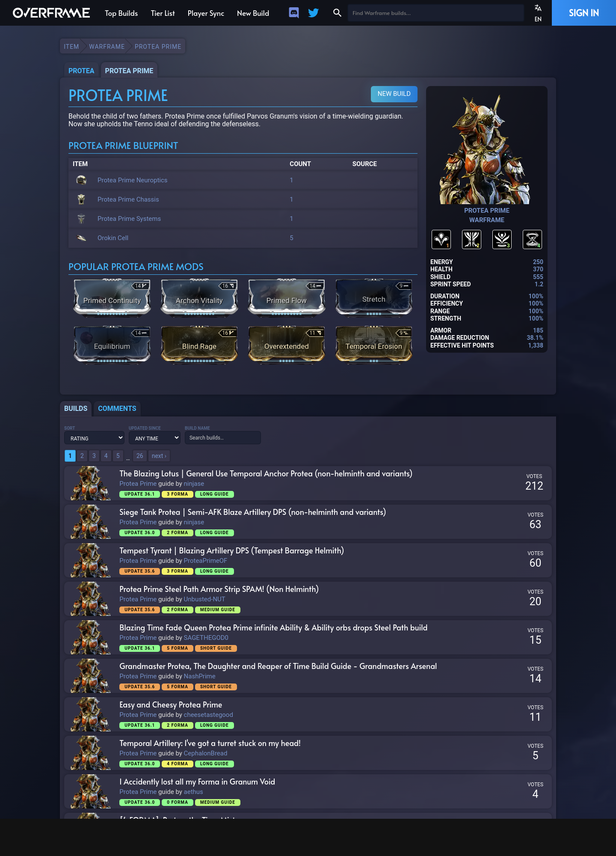The height and width of the screenshot is (856, 616).
Task: Open the Overextended mod card
Action: click(x=287, y=345)
